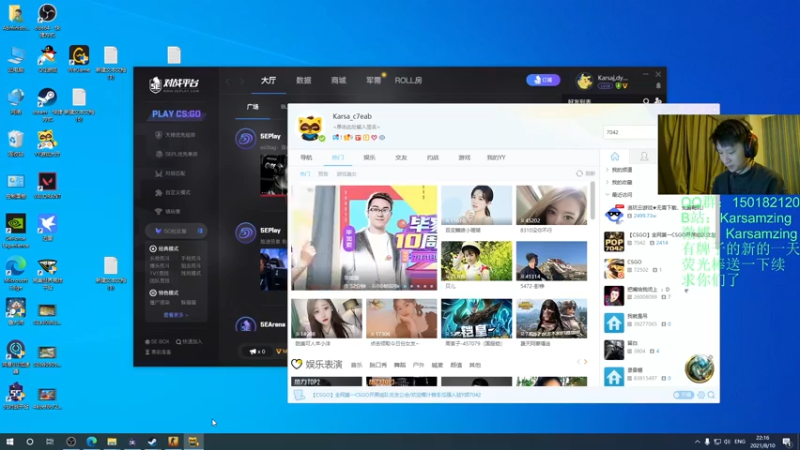Open the GeForce Experience desktop icon
This screenshot has height=450, width=800.
(x=16, y=223)
